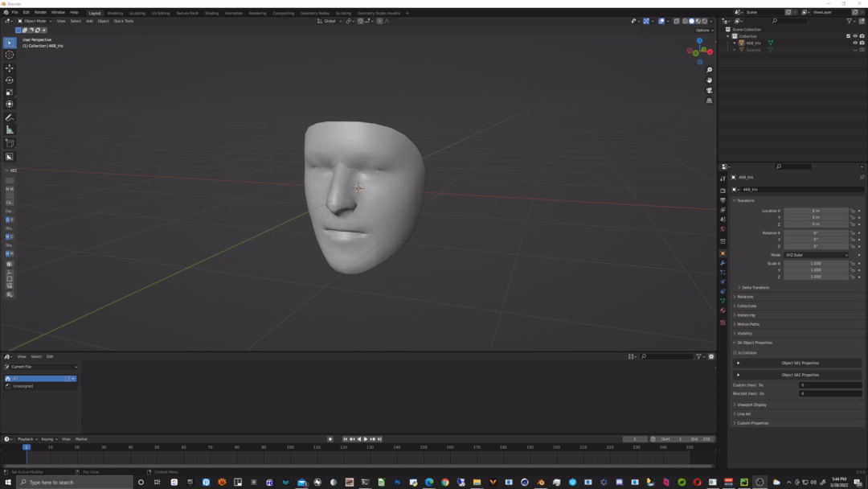The image size is (868, 489).
Task: Open the Current File dropdown in asset browser
Action: (42, 367)
